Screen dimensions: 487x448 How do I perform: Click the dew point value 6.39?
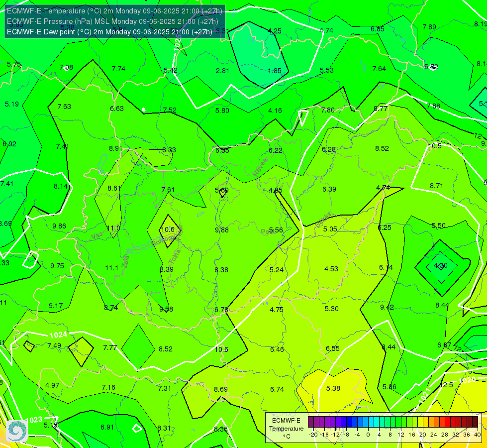point(329,189)
